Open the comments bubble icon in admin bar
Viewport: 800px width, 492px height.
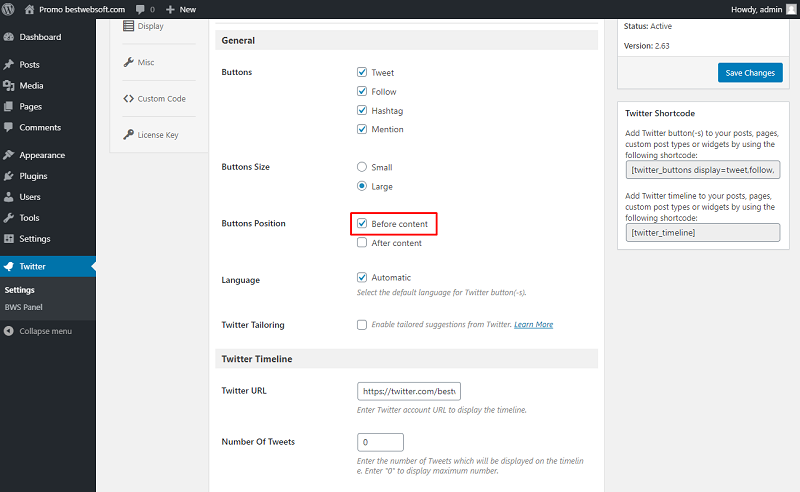pos(140,10)
